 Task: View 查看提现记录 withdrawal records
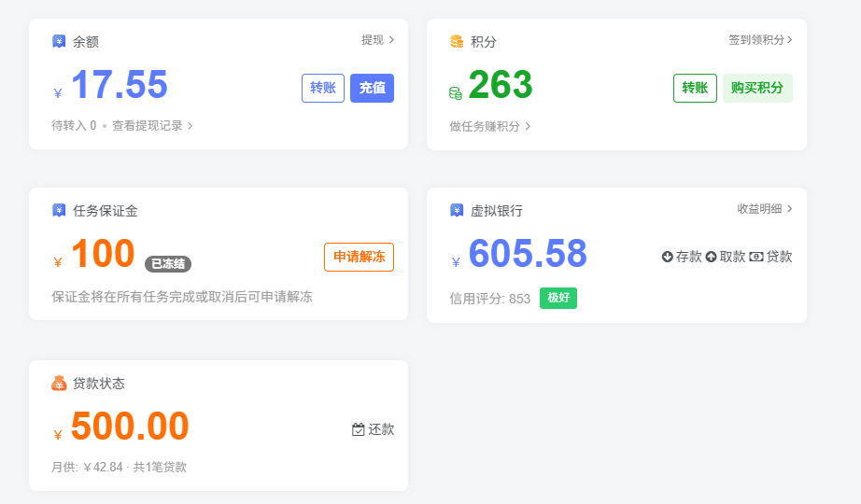(152, 125)
